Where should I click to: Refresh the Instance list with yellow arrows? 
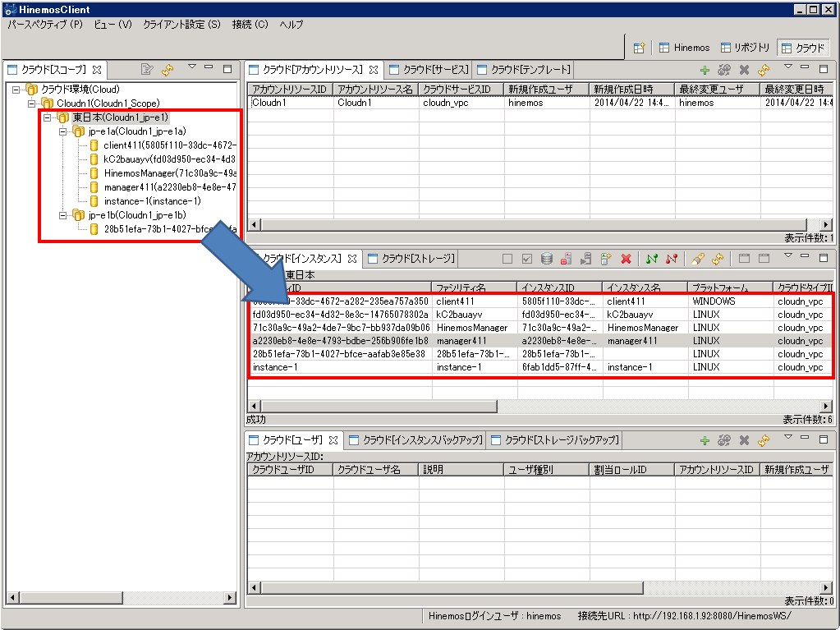tap(718, 259)
